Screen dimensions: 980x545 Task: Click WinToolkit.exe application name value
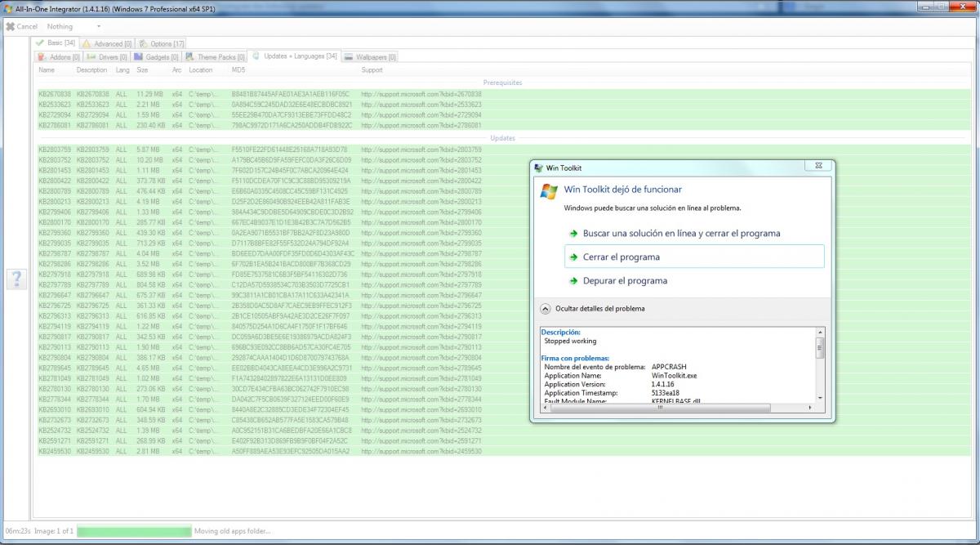(675, 375)
